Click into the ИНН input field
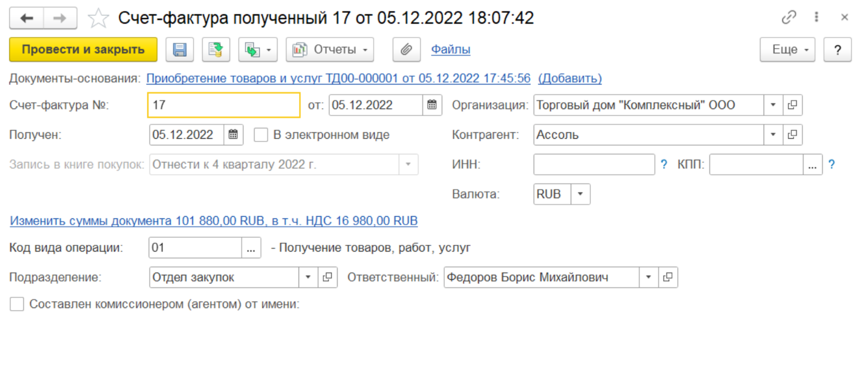Viewport: 868px width, 379px height. (x=594, y=165)
